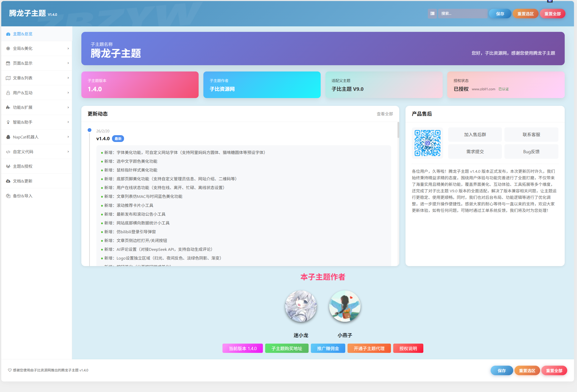Click the www.zibll1.com text in 授权状态 card

483,89
